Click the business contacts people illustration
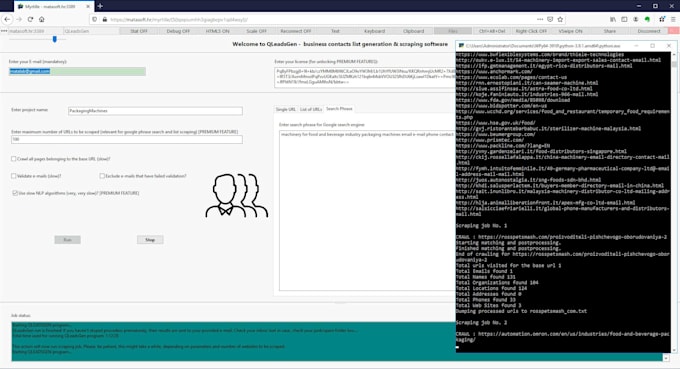Screen dimensions: 680x369 click(x=237, y=196)
